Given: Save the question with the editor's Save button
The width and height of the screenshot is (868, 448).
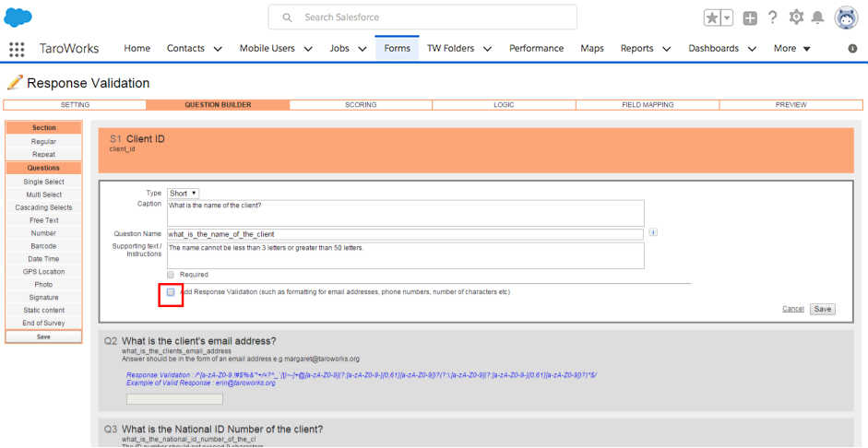Looking at the screenshot, I should 822,309.
